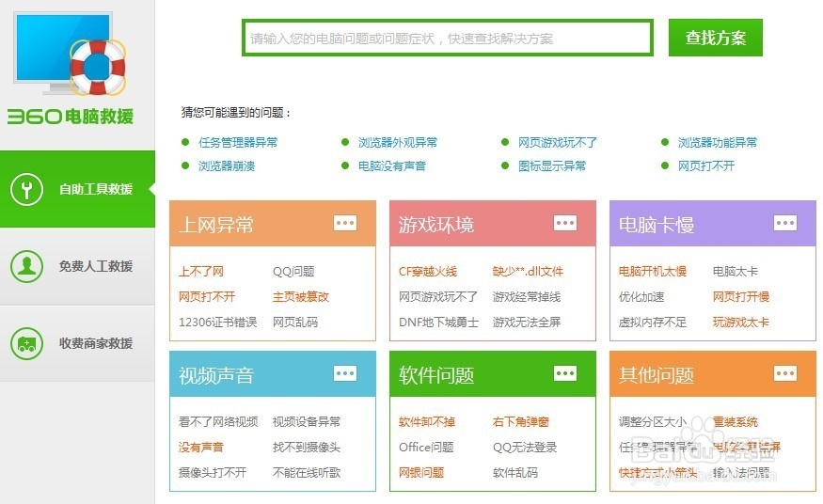The image size is (823, 504).
Task: Select 网银问题 link
Action: coord(421,473)
